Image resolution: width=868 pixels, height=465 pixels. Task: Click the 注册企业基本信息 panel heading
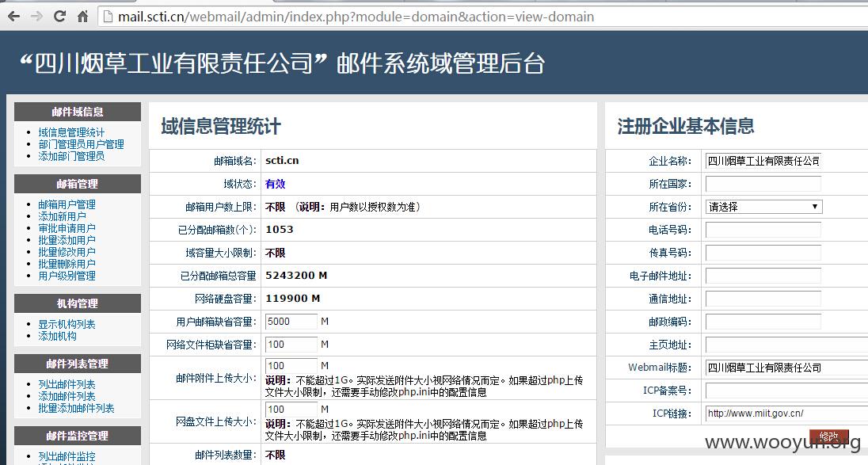[x=686, y=126]
